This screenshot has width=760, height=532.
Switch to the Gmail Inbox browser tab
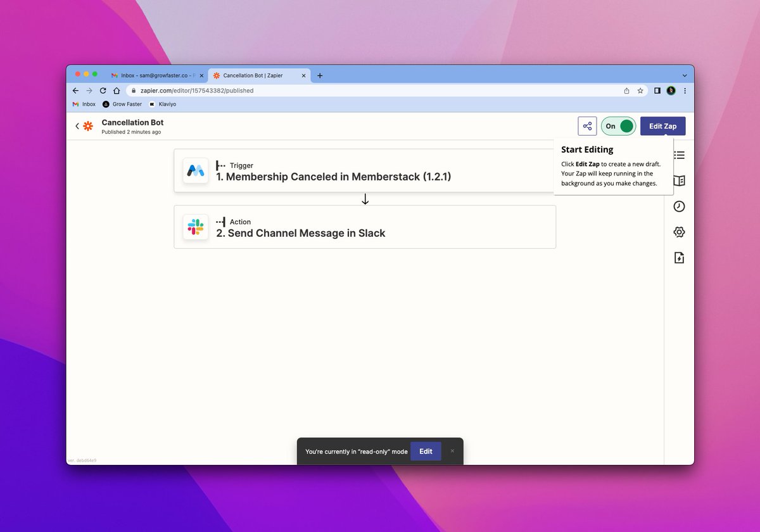(x=156, y=75)
